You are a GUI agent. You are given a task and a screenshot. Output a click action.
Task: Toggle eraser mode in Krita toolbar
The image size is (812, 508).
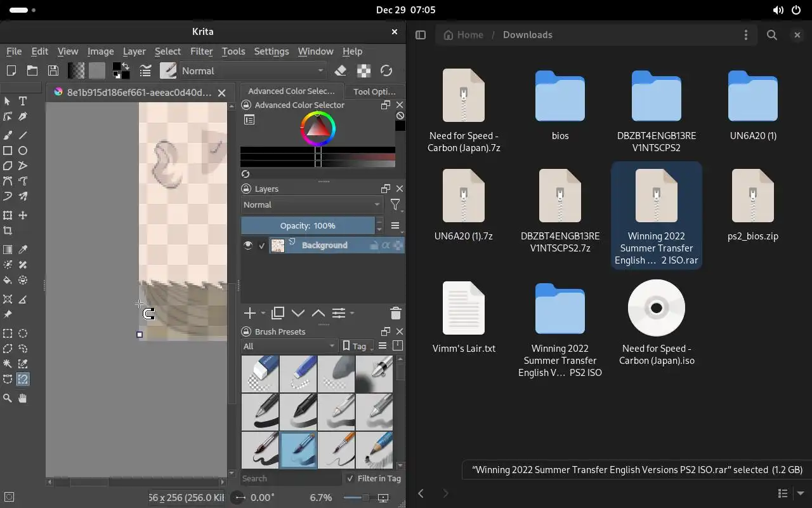(x=341, y=70)
